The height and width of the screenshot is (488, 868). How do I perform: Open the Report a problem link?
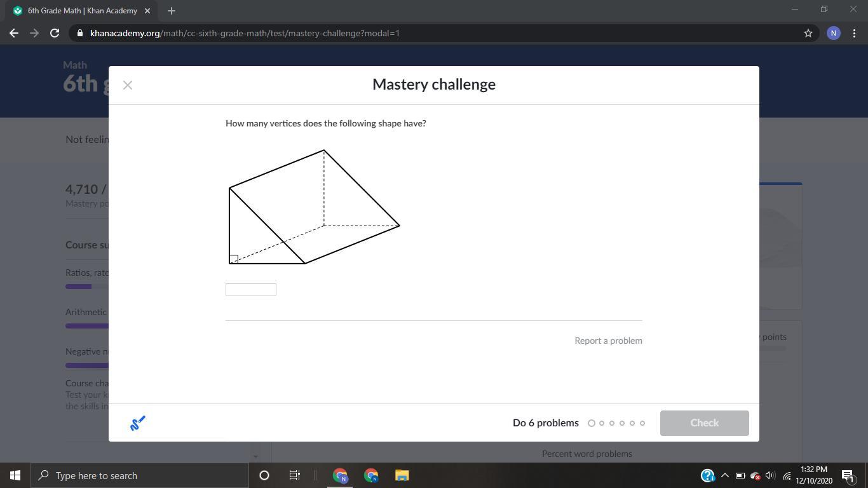tap(608, 341)
